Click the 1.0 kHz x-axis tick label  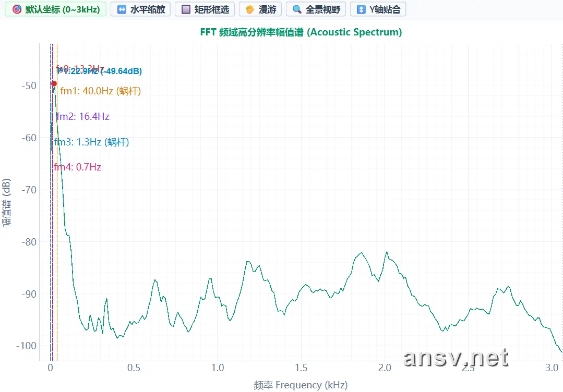(218, 367)
